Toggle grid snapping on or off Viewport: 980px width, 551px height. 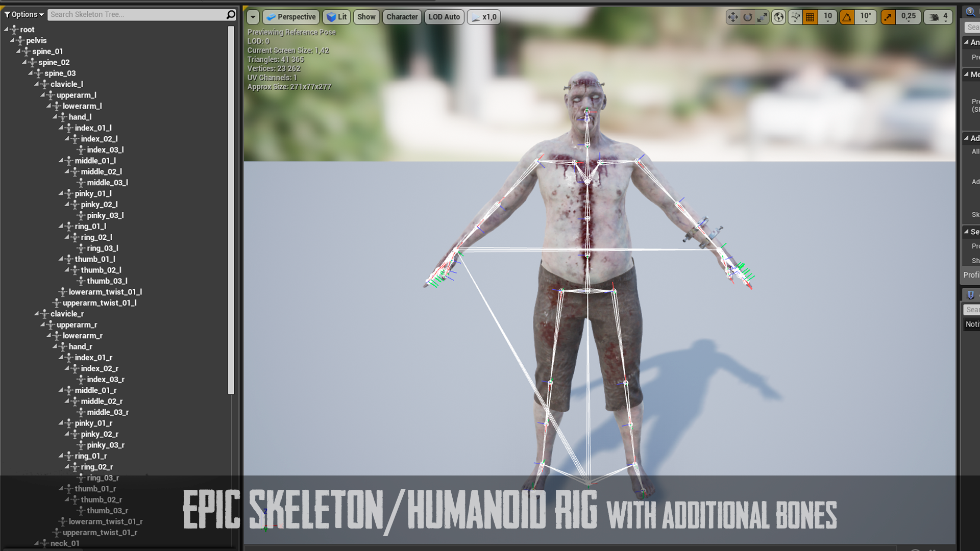coord(810,17)
